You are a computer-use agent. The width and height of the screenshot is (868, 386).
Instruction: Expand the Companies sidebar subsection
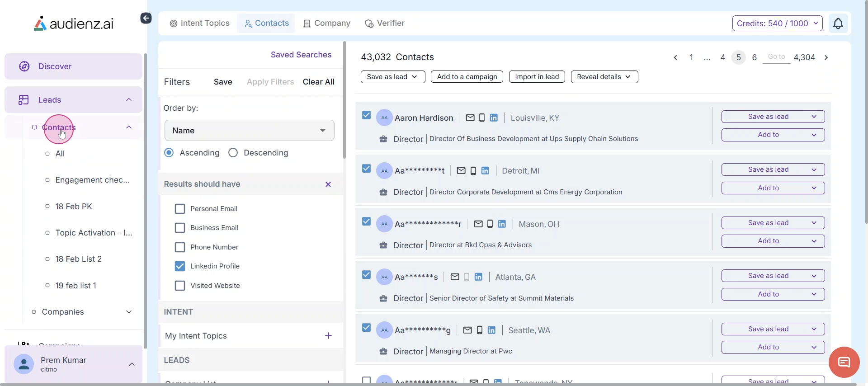129,312
